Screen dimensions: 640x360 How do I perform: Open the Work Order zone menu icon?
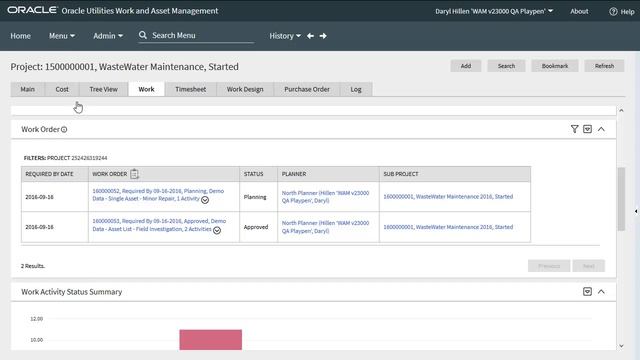click(587, 129)
